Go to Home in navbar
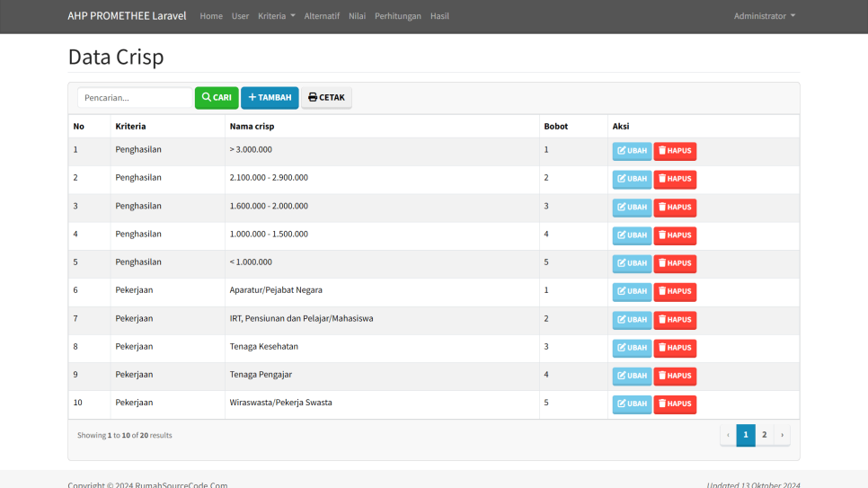 (211, 16)
